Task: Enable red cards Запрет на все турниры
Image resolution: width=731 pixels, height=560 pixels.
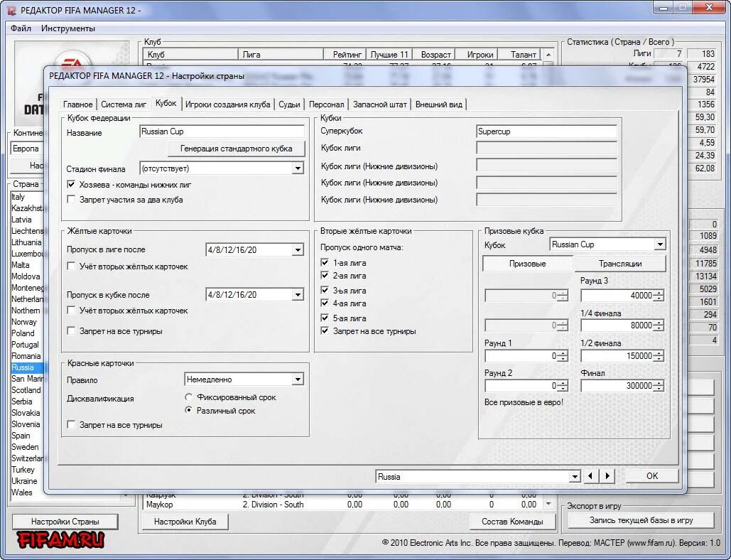Action: [71, 425]
